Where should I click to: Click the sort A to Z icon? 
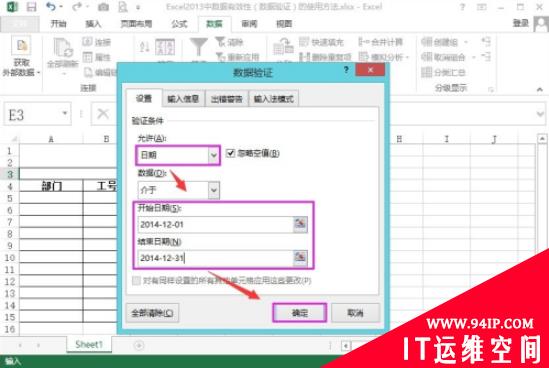(144, 47)
